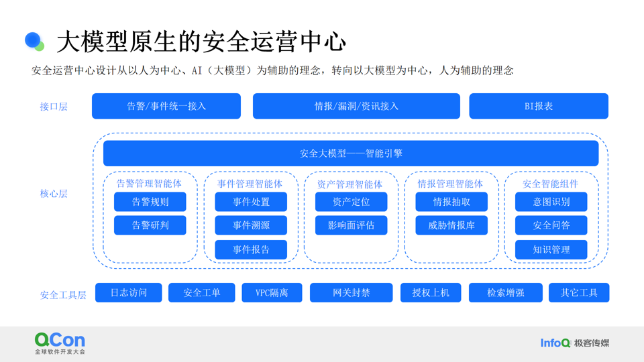The image size is (644, 362).
Task: Select the 影响面评估 box
Action: (x=351, y=225)
